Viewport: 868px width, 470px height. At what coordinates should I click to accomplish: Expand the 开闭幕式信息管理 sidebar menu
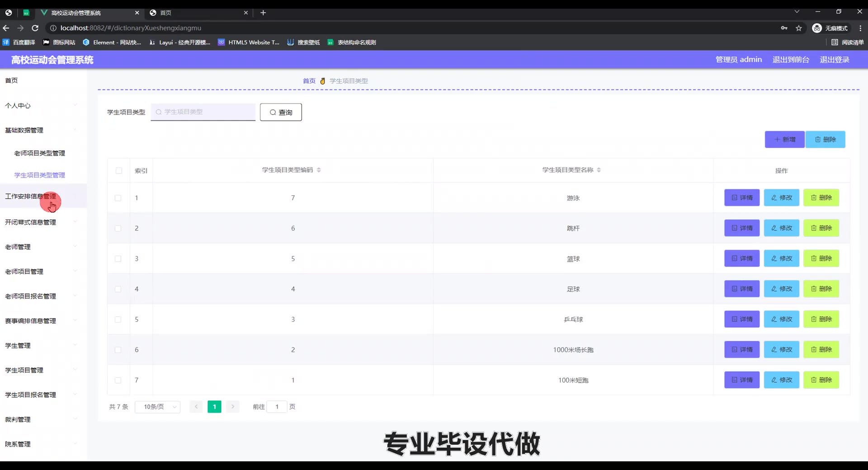43,222
